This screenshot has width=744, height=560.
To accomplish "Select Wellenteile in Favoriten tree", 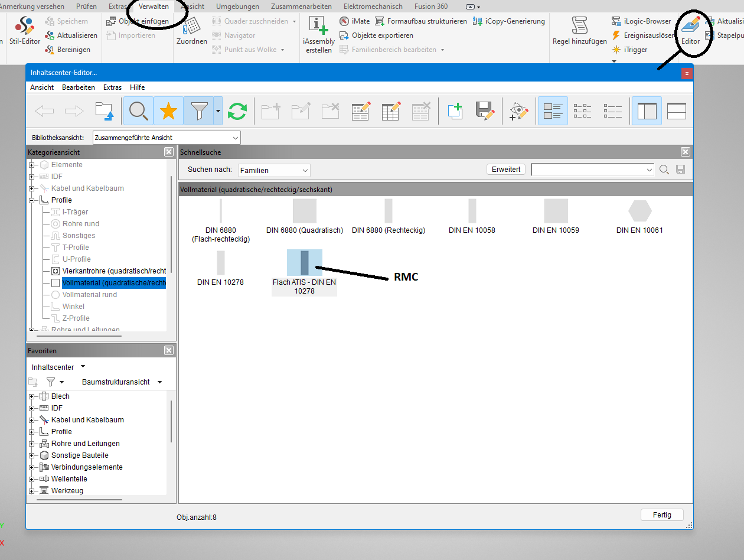I will click(x=69, y=479).
